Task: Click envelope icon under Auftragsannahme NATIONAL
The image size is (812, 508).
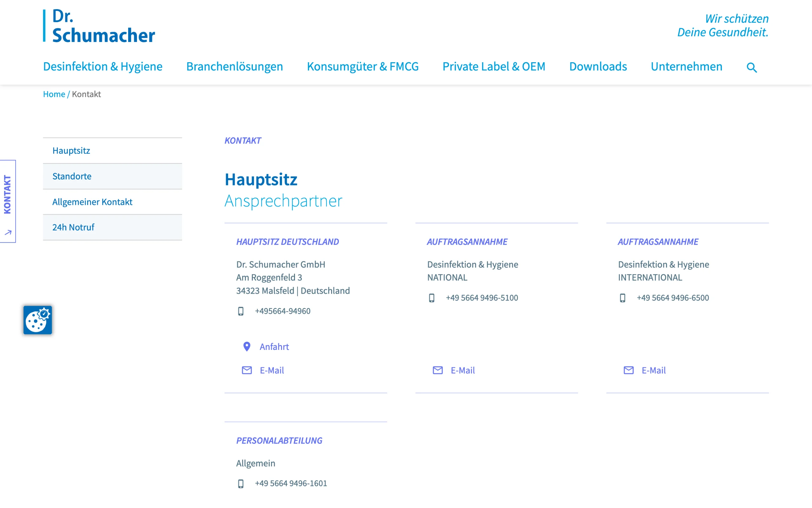Action: pyautogui.click(x=437, y=370)
